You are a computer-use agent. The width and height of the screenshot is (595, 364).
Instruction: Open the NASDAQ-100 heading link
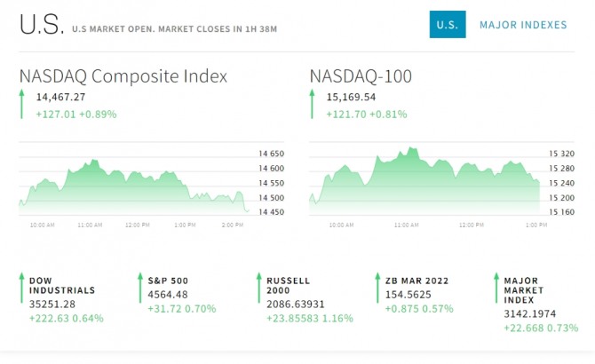coord(361,76)
